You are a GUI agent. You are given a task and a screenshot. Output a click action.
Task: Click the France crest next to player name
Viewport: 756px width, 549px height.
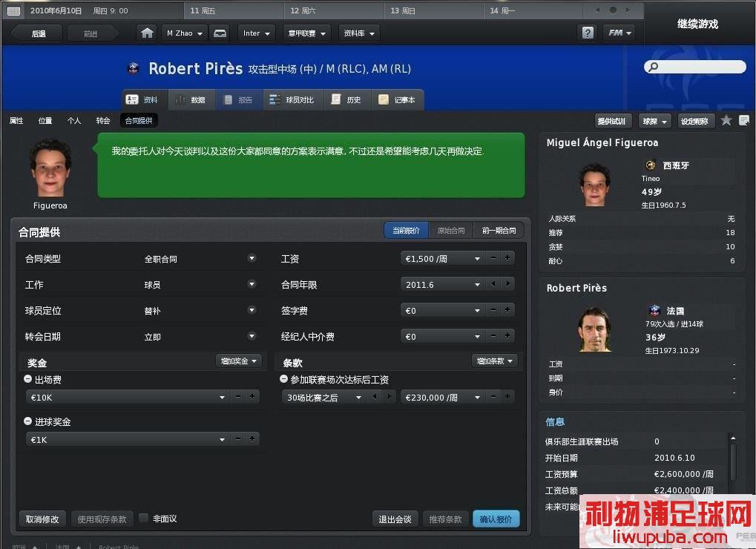133,68
